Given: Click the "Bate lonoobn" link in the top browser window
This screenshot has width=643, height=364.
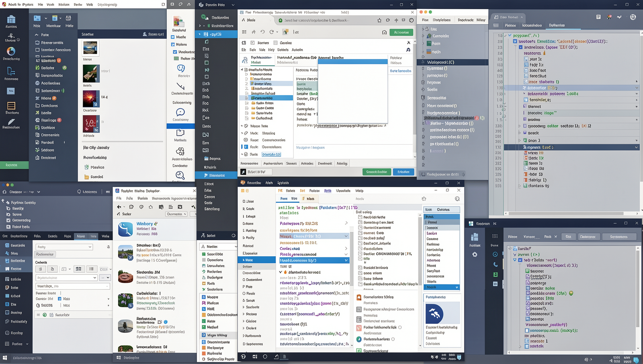Looking at the screenshot, I should [x=401, y=71].
